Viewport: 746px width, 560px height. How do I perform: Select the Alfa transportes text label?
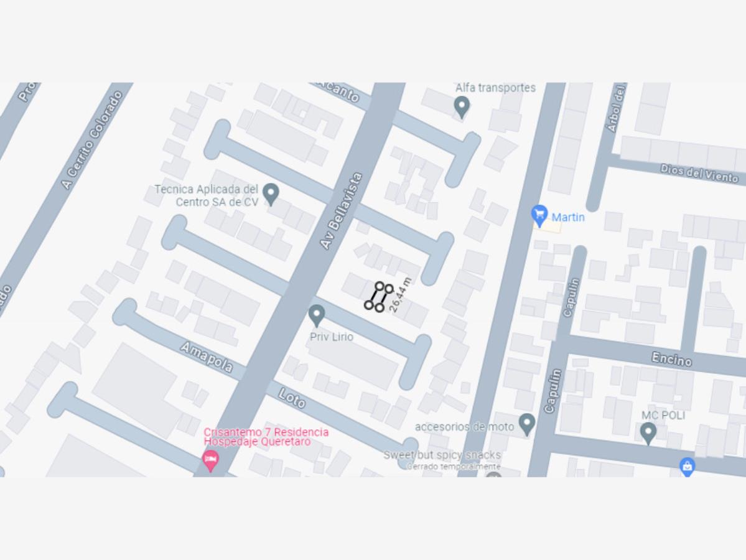coord(495,88)
